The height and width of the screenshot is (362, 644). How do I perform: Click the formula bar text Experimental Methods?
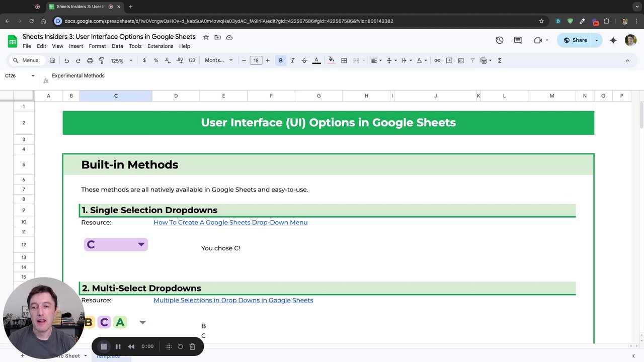78,76
